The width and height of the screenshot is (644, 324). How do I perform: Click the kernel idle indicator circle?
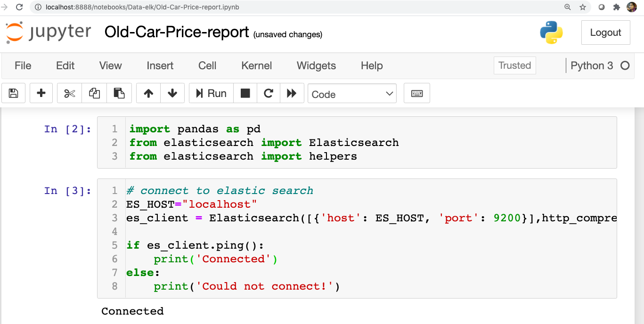click(625, 65)
